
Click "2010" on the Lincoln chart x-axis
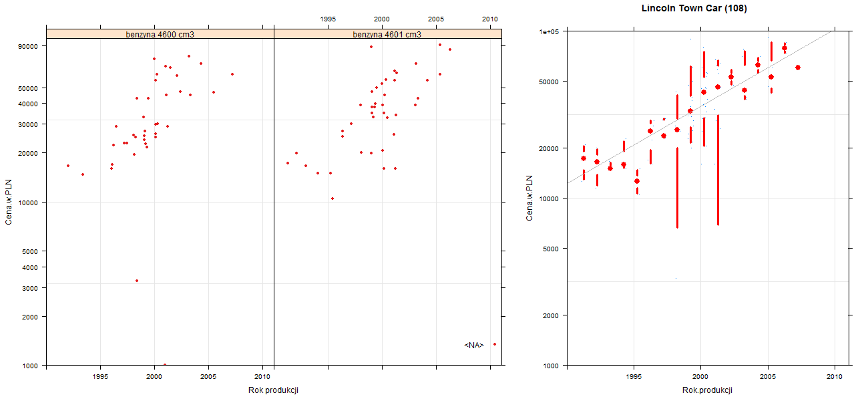tap(835, 377)
